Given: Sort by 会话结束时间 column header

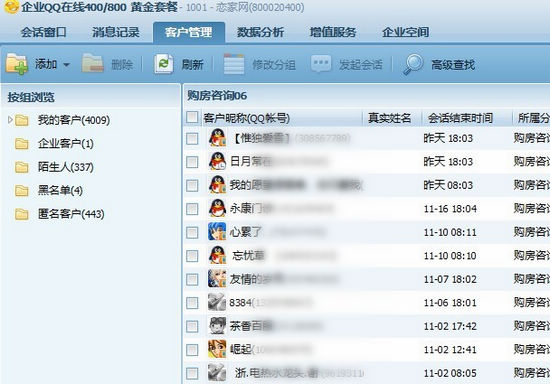Looking at the screenshot, I should click(x=460, y=118).
